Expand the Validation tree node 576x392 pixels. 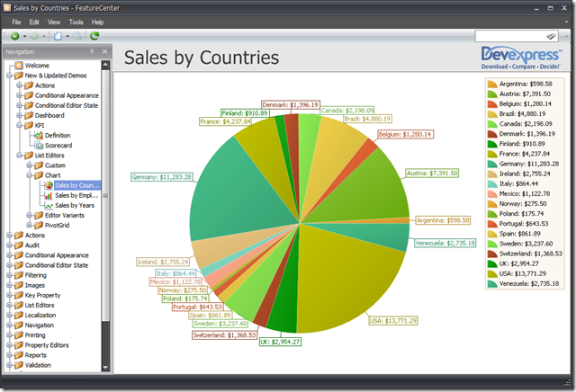(x=9, y=365)
